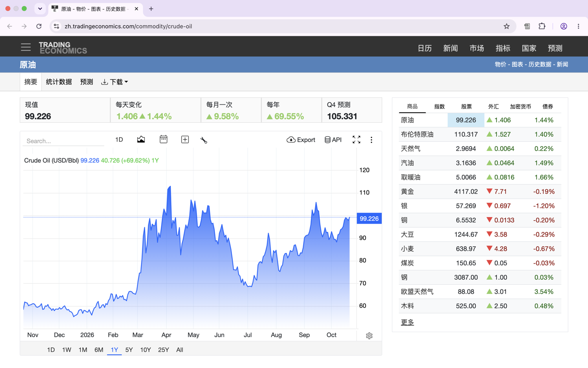Set chart range to 5Y
Screen dimensions: 588x368
click(129, 350)
